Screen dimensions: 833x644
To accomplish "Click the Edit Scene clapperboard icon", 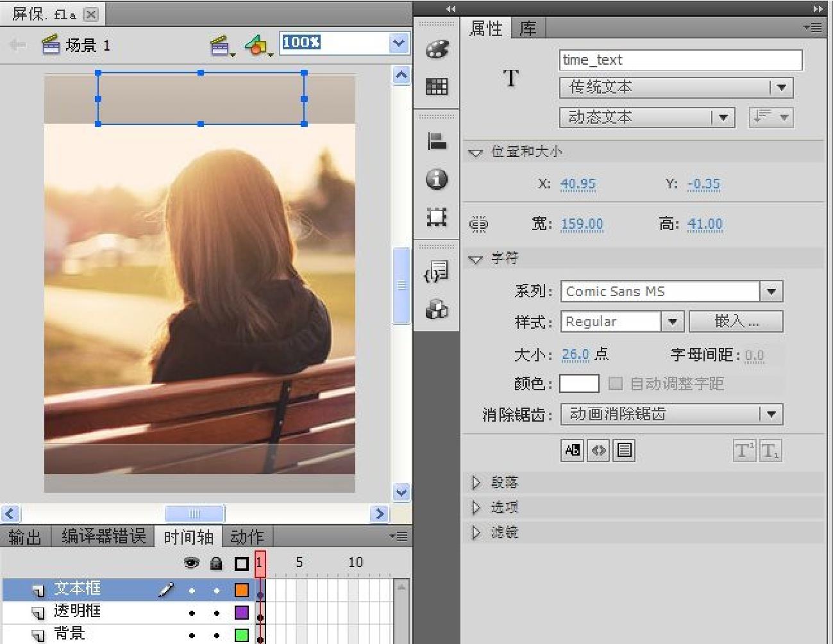I will point(221,45).
